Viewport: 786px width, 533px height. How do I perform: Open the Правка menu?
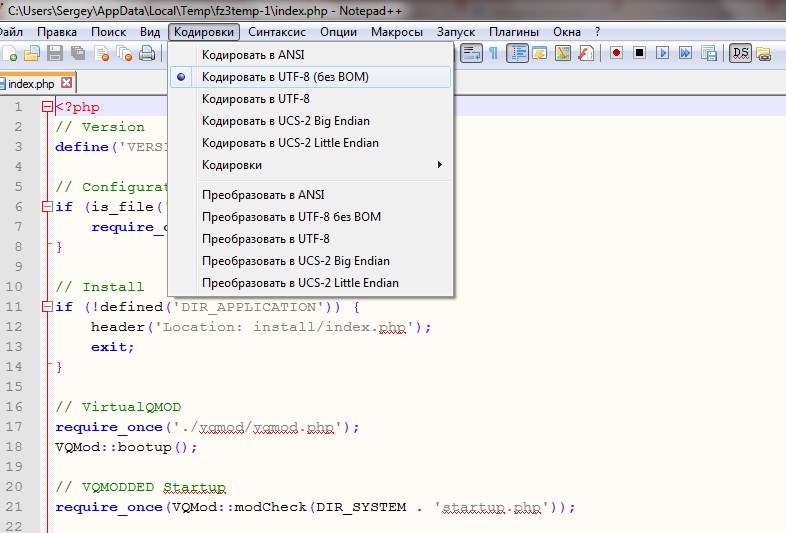[x=57, y=32]
